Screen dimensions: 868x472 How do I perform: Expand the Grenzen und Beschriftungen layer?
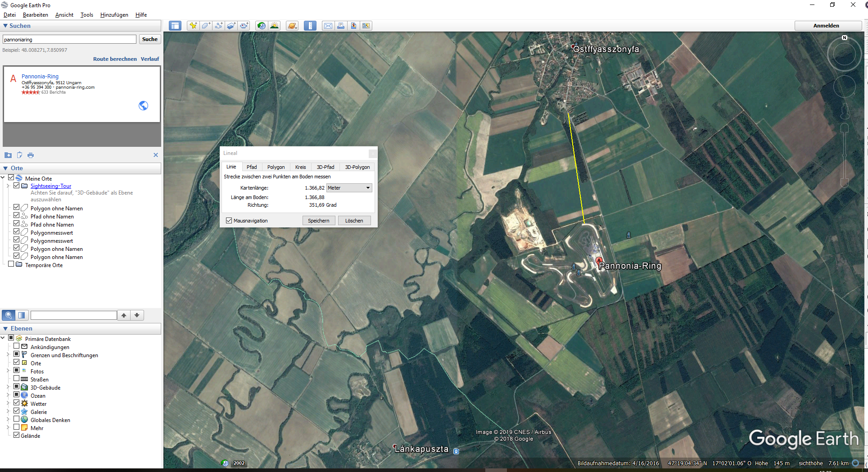(x=8, y=355)
